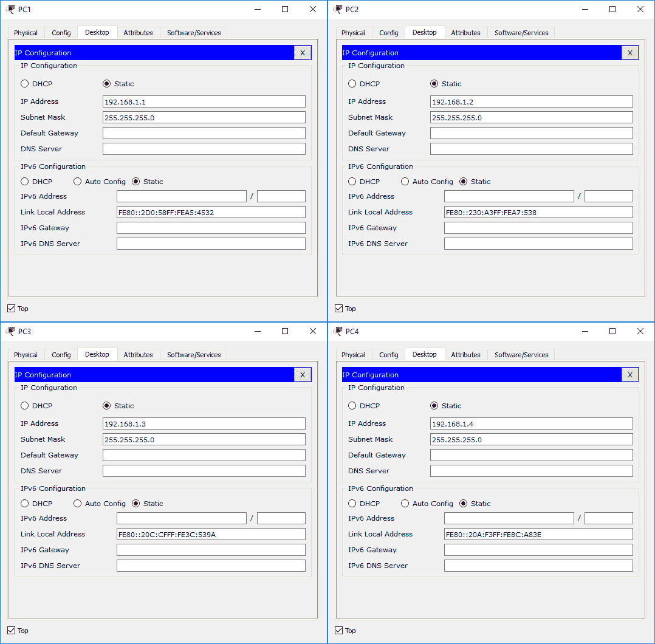655x644 pixels.
Task: Close PC2's IP Configuration dialog
Action: pos(629,52)
